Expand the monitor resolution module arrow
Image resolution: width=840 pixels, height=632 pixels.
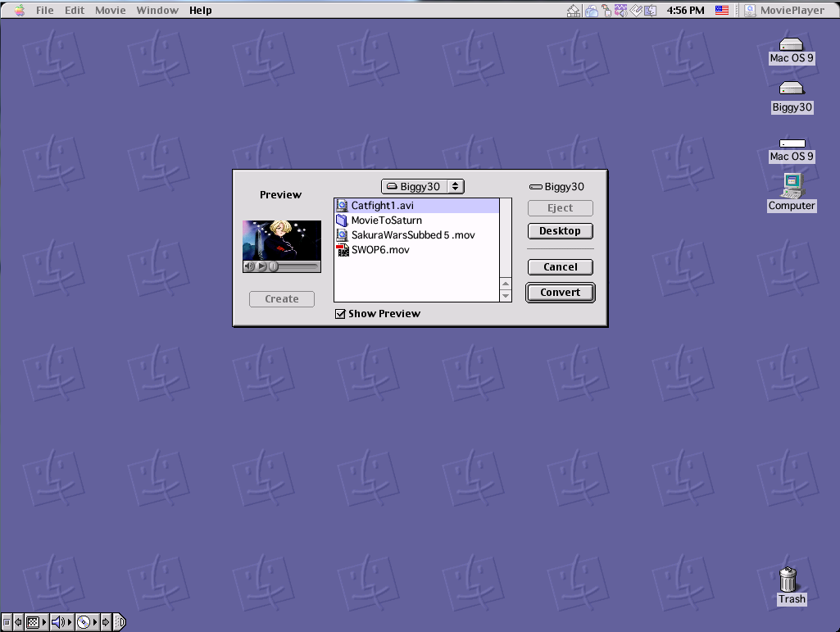45,622
